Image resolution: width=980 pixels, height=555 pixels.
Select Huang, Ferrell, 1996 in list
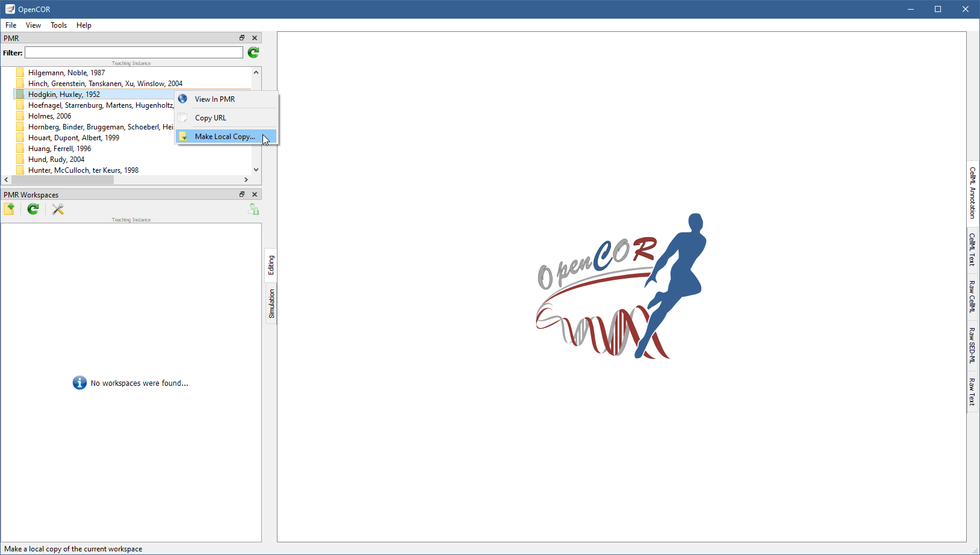59,149
